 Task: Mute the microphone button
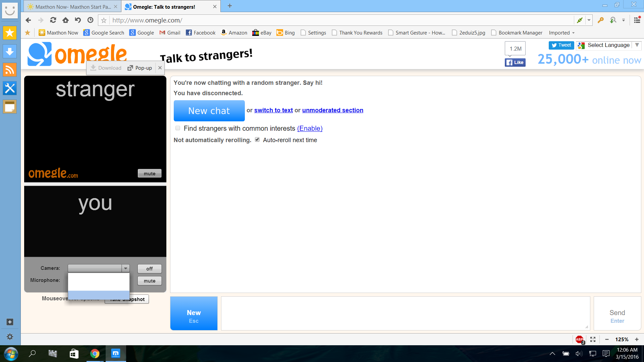pyautogui.click(x=150, y=281)
